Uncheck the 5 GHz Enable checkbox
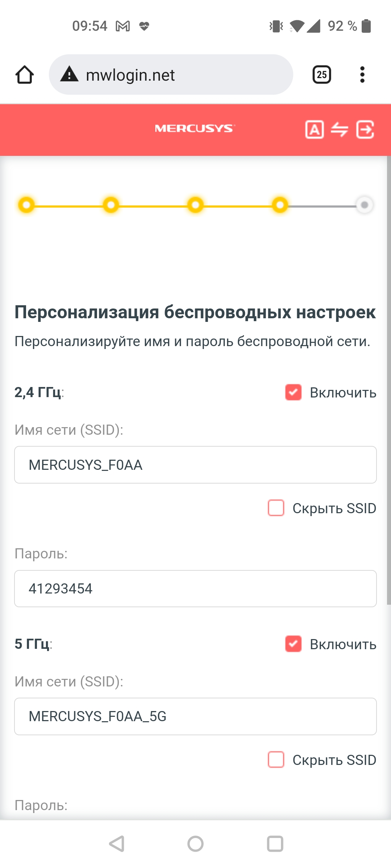This screenshot has height=868, width=391. pyautogui.click(x=293, y=644)
